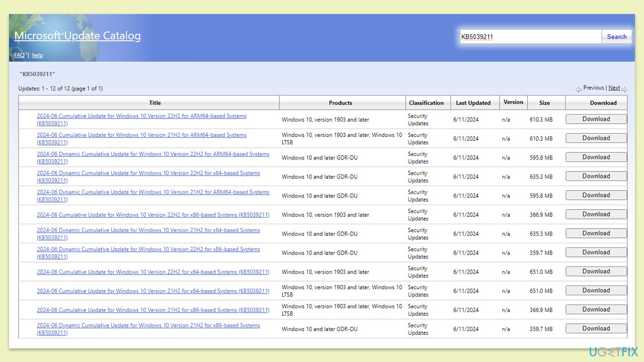Click the 610.3 MB size in 22H2 ARM64 Cumulative row

541,120
